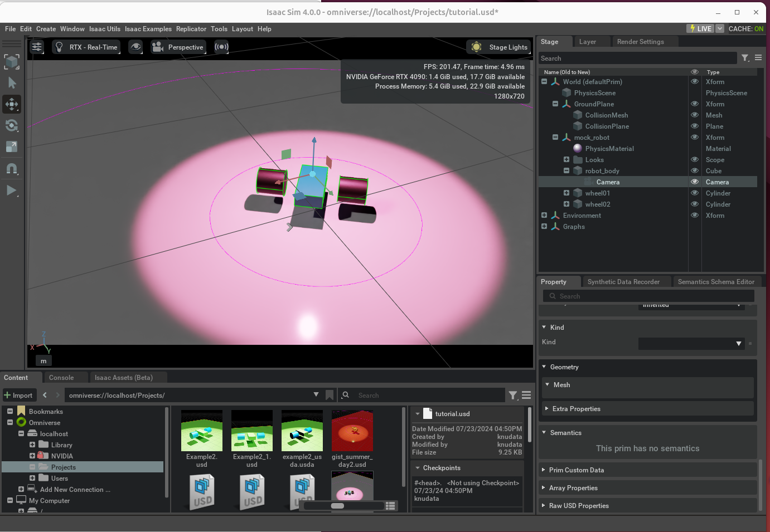
Task: Toggle content grid/list view icon
Action: (391, 506)
